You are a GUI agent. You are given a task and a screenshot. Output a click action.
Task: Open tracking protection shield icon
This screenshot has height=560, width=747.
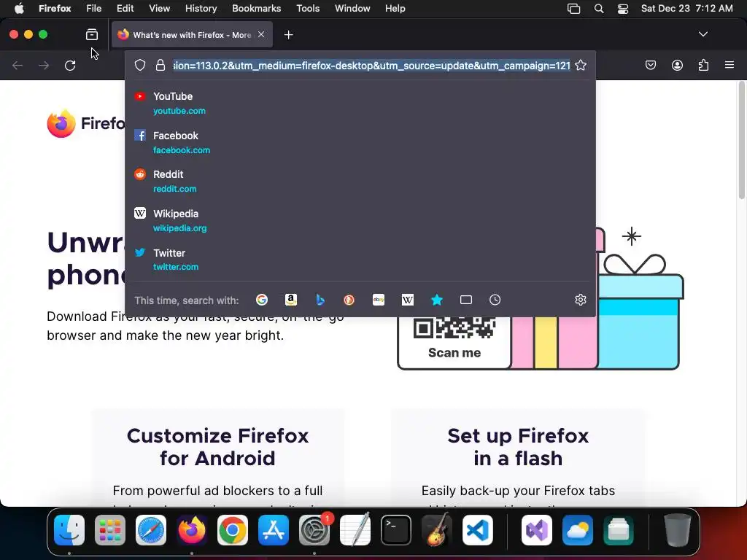click(139, 65)
